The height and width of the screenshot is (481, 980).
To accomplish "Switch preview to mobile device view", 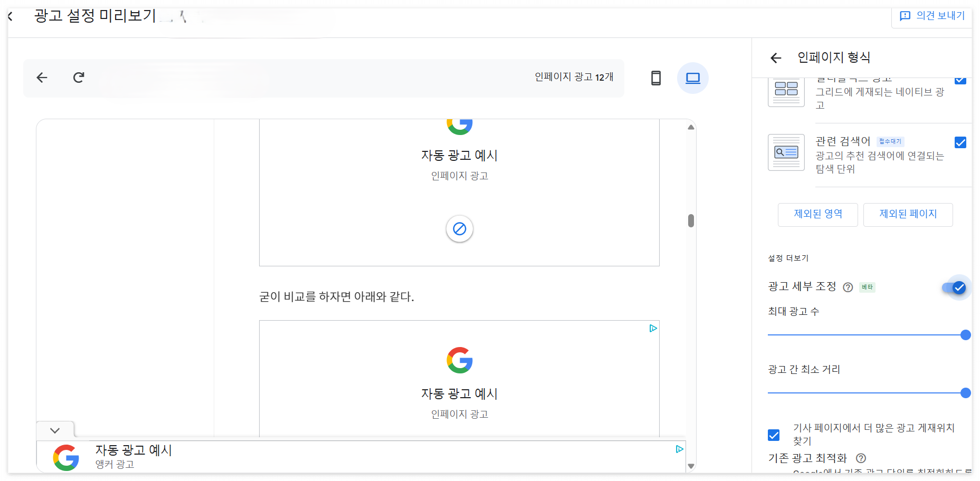I will tap(656, 78).
